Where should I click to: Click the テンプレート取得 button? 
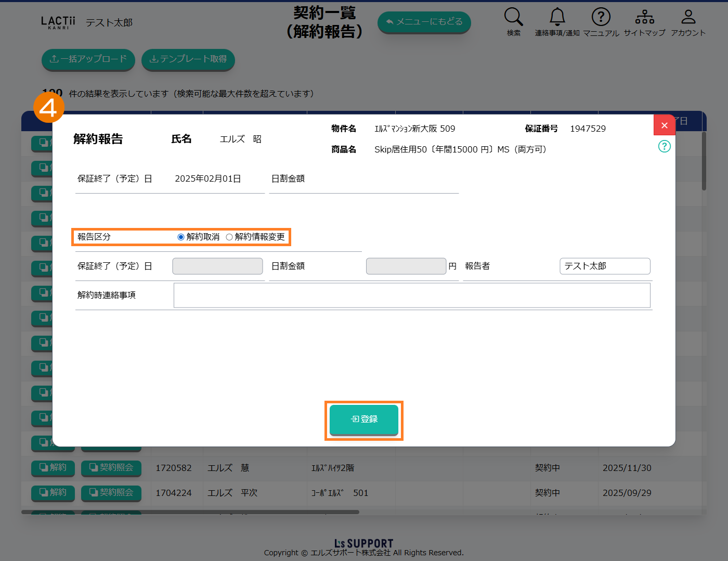[188, 59]
